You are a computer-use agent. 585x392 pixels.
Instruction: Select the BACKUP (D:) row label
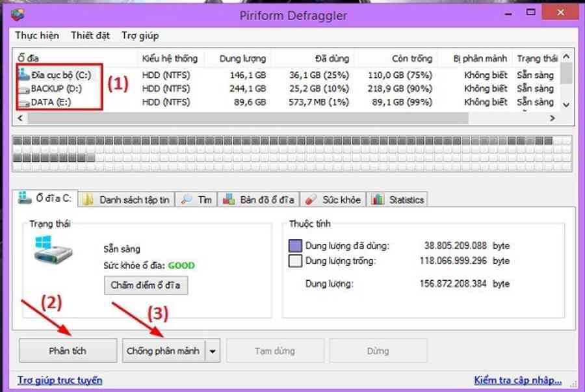(57, 89)
